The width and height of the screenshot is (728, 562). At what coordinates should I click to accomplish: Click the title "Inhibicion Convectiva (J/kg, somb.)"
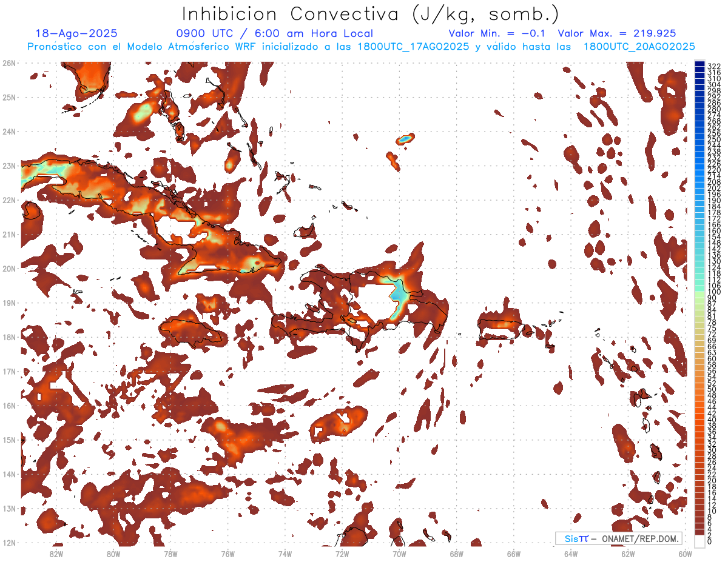click(x=371, y=15)
